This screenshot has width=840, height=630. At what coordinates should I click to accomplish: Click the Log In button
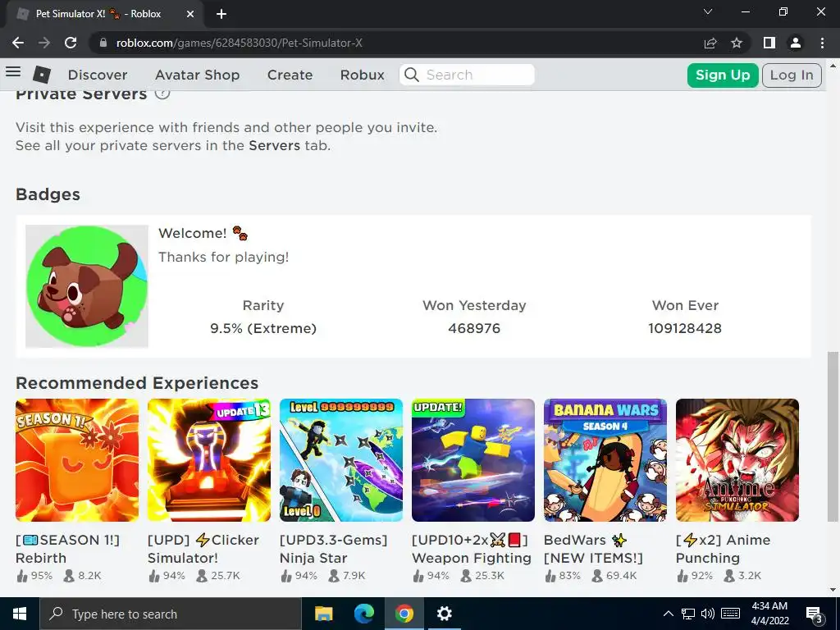792,75
